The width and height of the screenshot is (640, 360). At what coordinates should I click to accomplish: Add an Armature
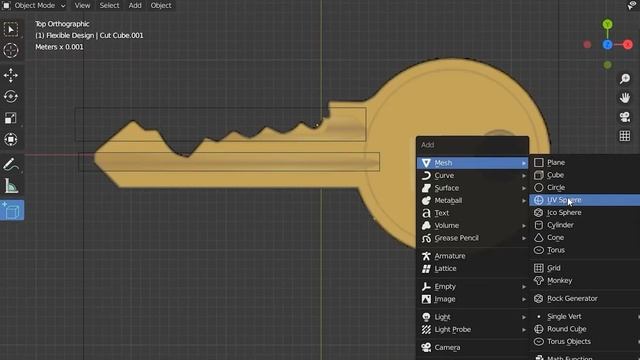[x=473, y=256]
